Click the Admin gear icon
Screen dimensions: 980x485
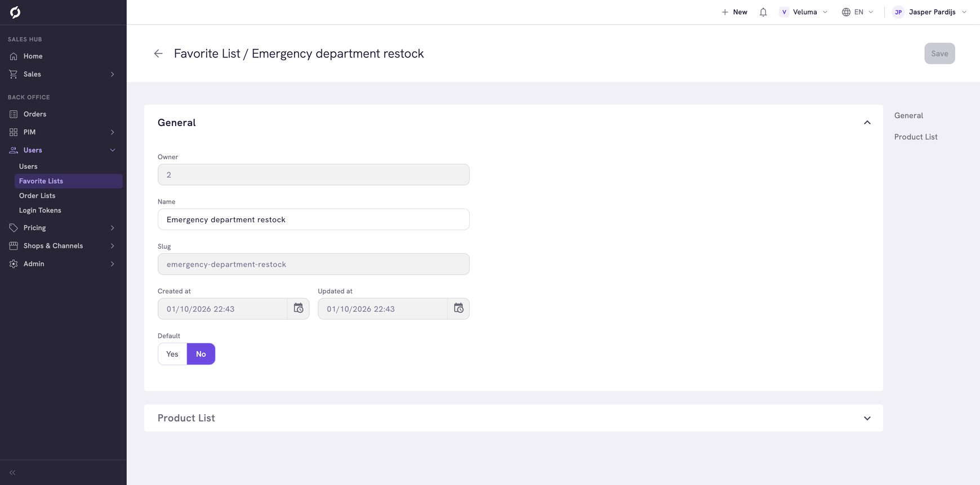(x=14, y=264)
